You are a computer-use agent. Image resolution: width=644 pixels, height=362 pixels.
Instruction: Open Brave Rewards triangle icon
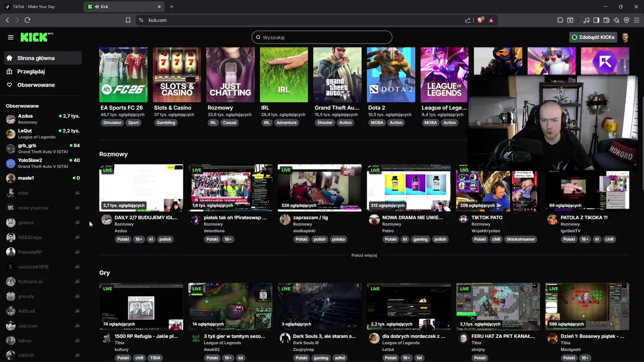[491, 20]
